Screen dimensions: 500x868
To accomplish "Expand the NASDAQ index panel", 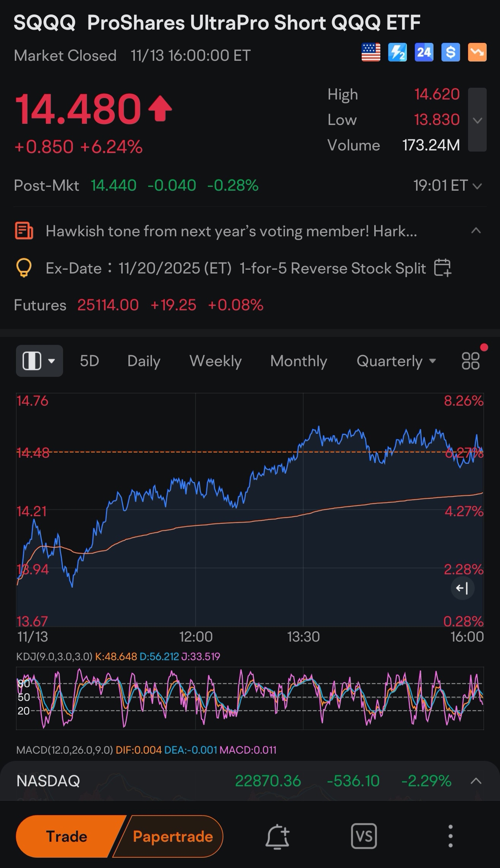I will tap(476, 781).
